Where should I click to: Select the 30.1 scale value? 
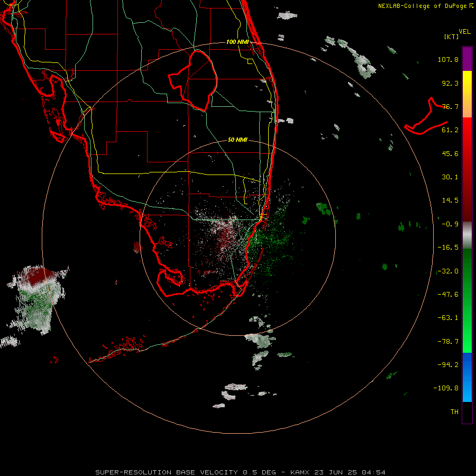click(x=450, y=177)
